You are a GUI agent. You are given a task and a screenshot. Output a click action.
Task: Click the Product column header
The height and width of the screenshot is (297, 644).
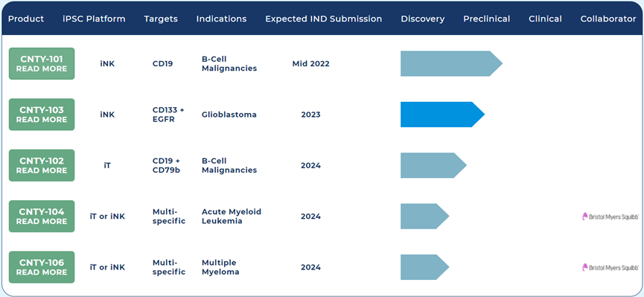pyautogui.click(x=26, y=19)
